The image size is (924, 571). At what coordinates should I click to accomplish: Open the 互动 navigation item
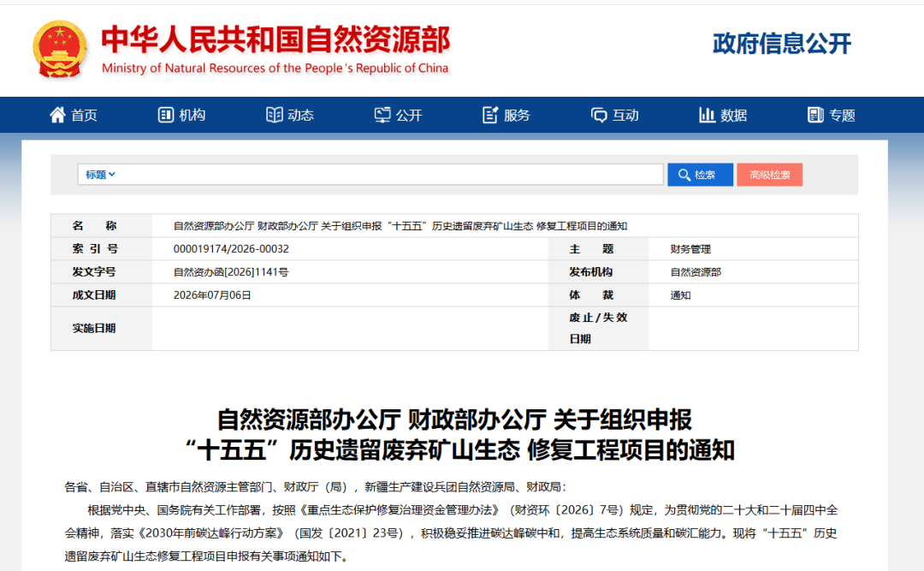(x=615, y=115)
